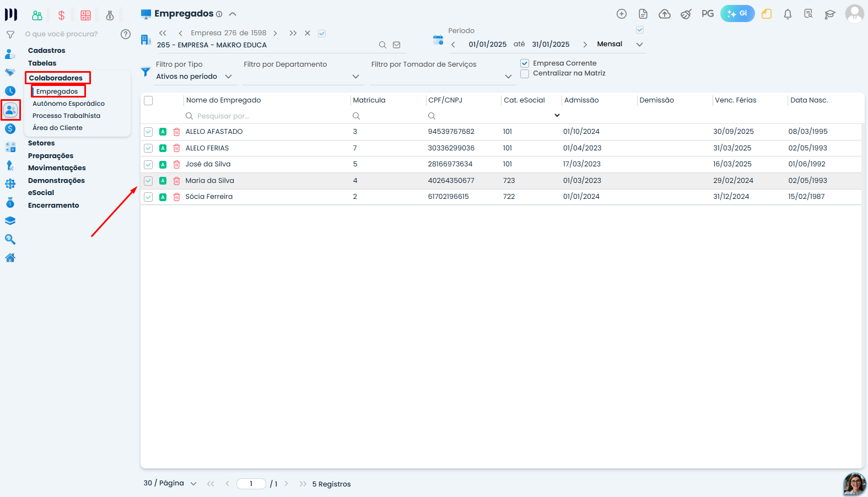Click the notification bell icon
Screen dimensions: 868x497
coord(788,14)
